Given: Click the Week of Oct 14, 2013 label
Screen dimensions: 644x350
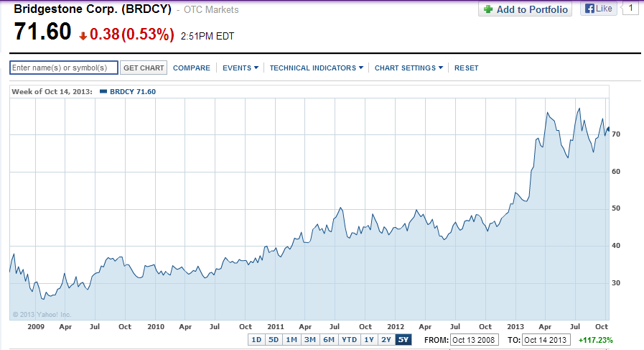Looking at the screenshot, I should pos(52,92).
